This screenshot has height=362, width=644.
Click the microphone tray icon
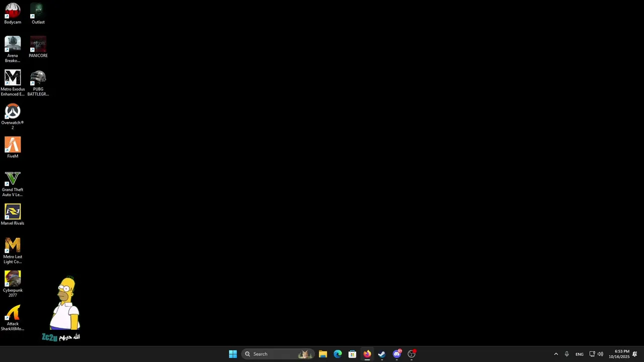tap(567, 354)
